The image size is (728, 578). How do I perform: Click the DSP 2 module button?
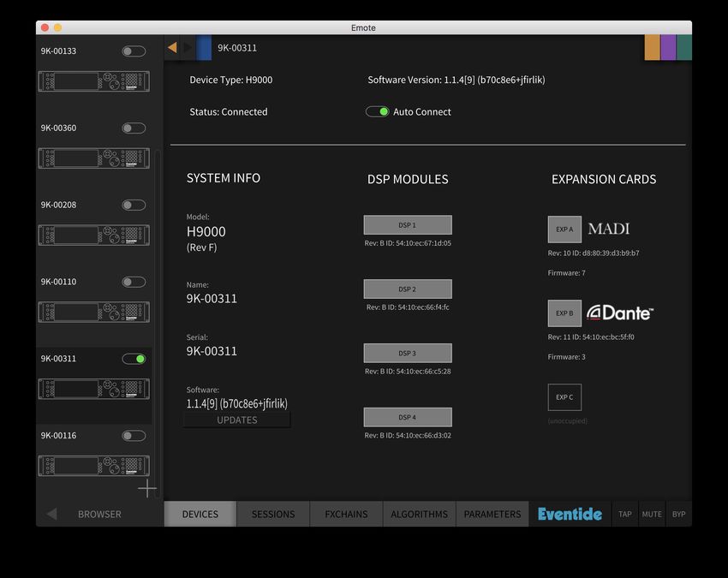coord(408,289)
